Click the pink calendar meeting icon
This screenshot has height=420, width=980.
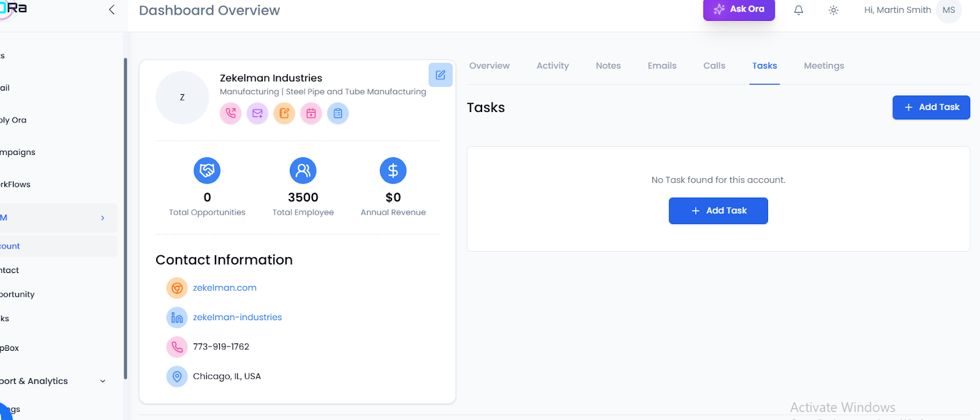[311, 113]
